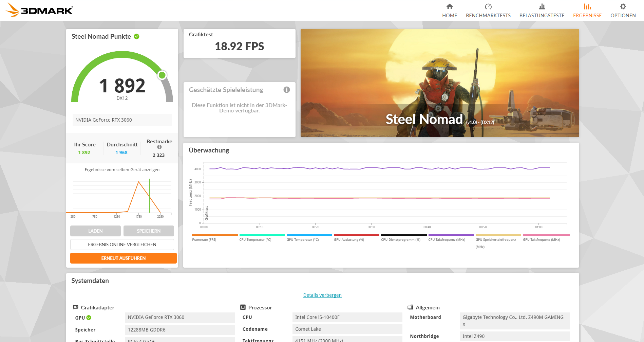Click the Allgemein icon in Systemdaten
Viewport: 644px width, 342px height.
pos(411,307)
